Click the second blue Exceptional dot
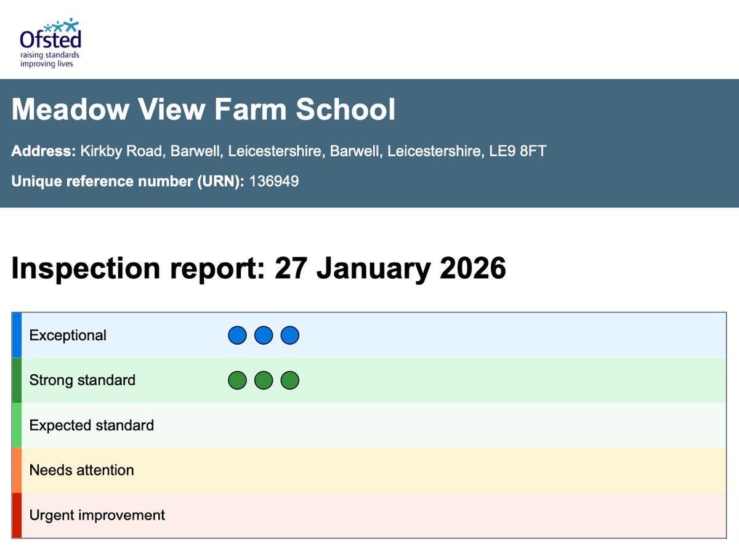739x560 pixels. (x=264, y=335)
